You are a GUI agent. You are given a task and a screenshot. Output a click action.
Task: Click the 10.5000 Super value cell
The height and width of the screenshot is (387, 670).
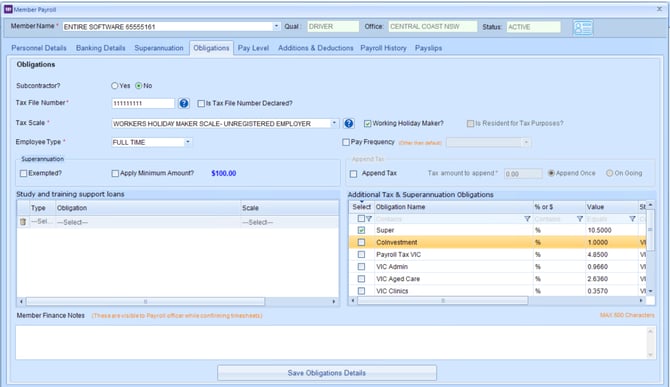coord(611,230)
